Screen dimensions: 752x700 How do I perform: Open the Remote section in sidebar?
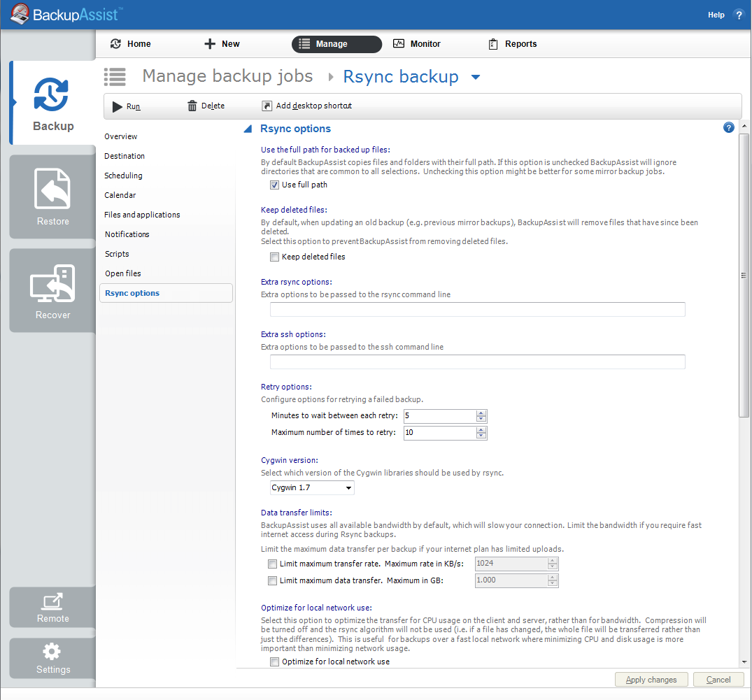[52, 607]
